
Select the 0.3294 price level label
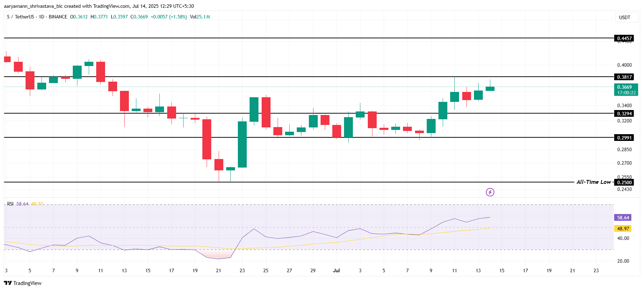pos(624,114)
